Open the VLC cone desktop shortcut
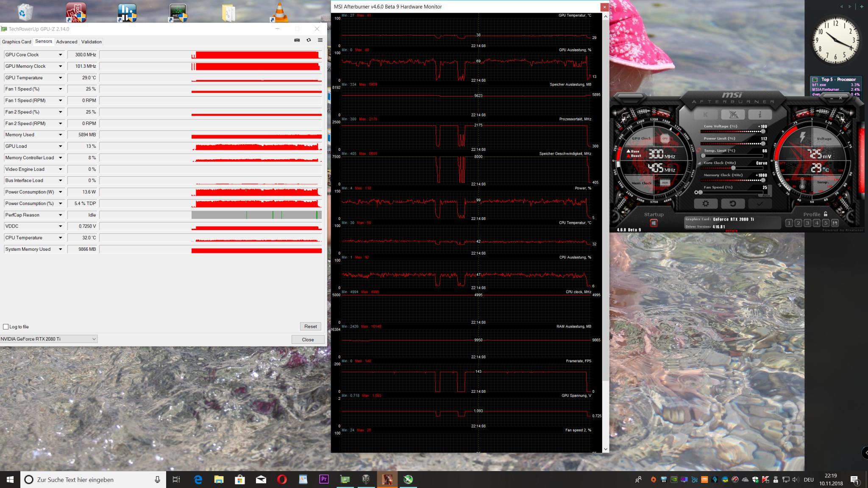The height and width of the screenshot is (488, 868). [x=279, y=12]
